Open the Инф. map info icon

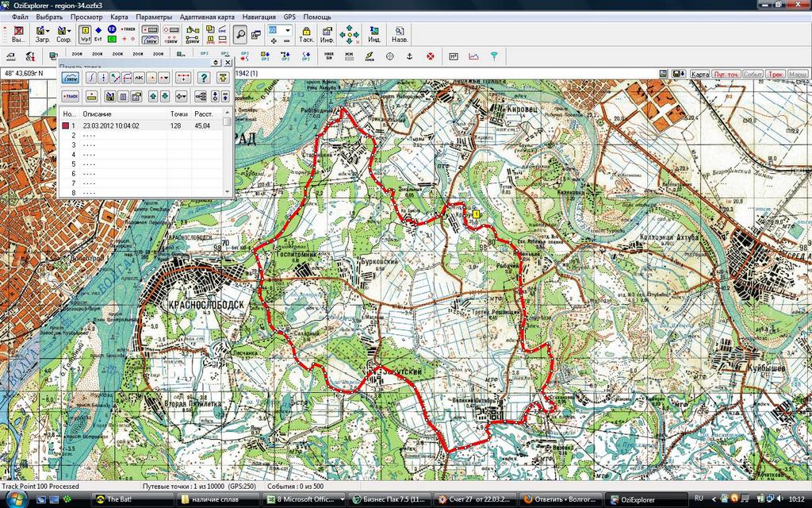(327, 34)
